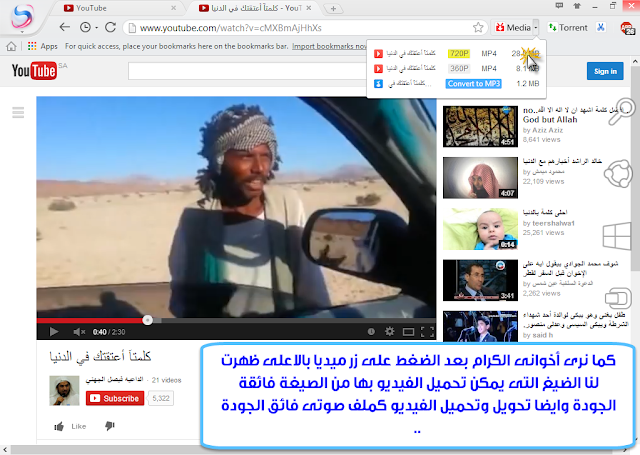Go to the home page icon
The image size is (640, 455).
coord(11,47)
